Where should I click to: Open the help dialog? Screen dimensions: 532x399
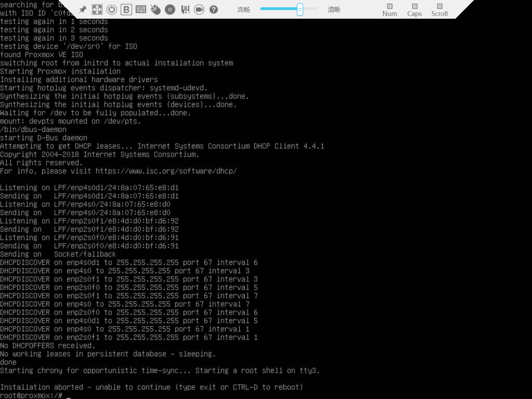pyautogui.click(x=214, y=9)
